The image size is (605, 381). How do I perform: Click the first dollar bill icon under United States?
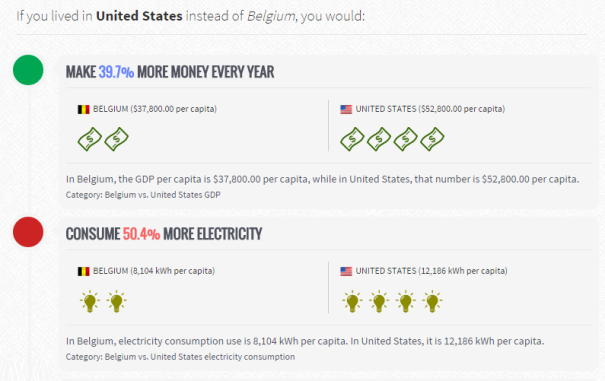[x=352, y=139]
